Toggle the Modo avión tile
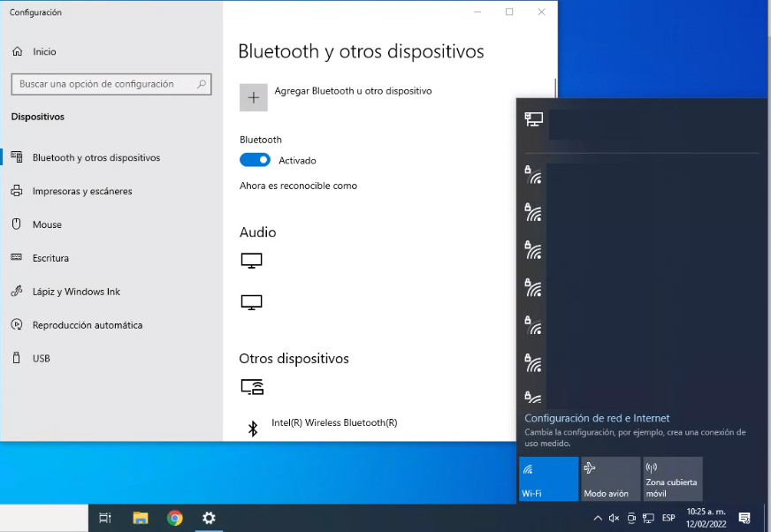This screenshot has height=532, width=771. point(611,479)
